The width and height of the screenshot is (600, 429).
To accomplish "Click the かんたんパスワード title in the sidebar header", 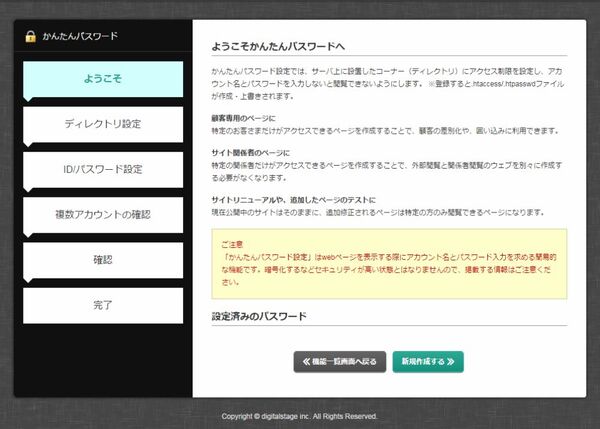I will point(80,36).
